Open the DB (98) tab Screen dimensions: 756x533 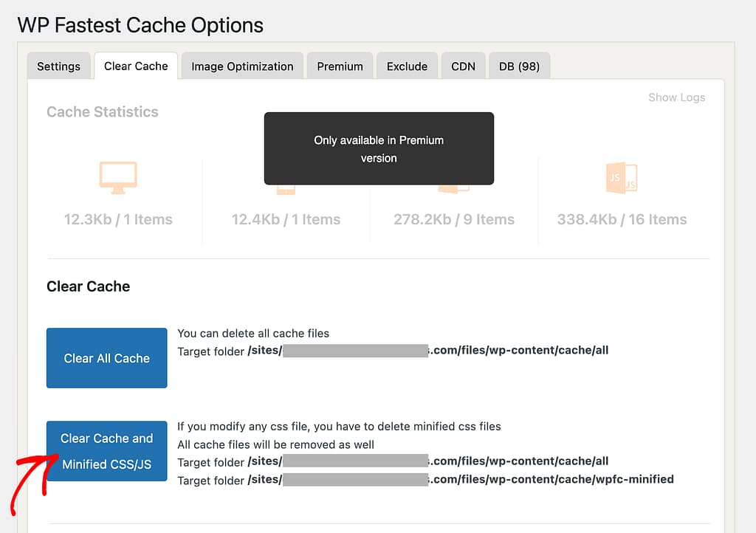click(519, 66)
